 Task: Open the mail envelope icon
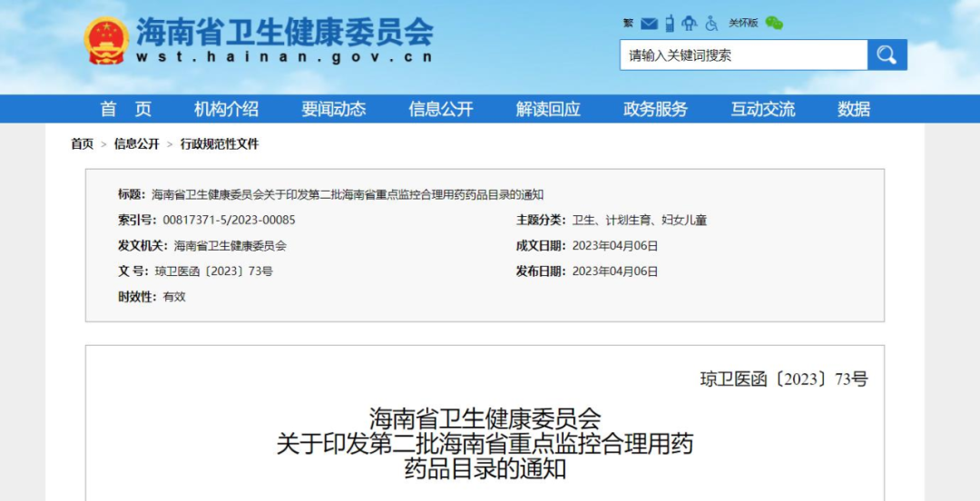click(x=650, y=24)
